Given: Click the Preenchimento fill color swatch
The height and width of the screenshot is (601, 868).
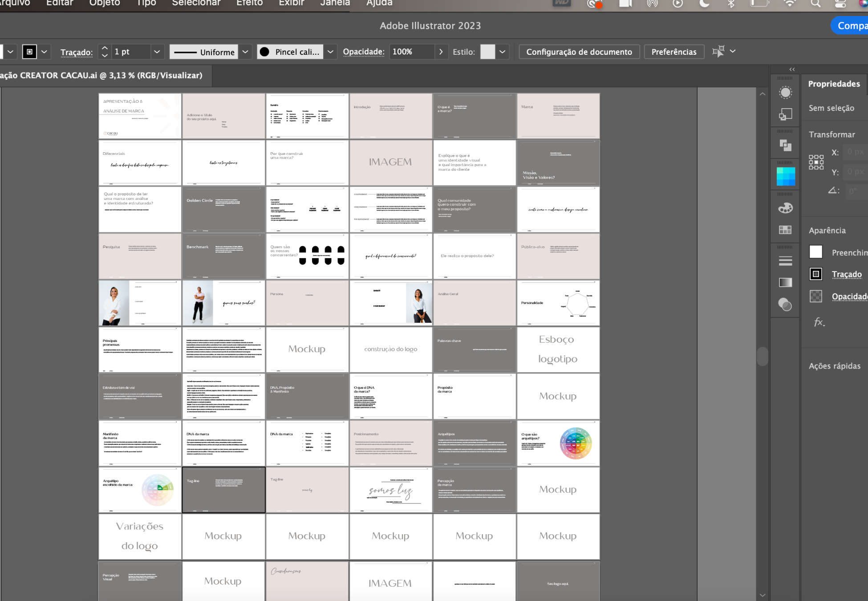Looking at the screenshot, I should tap(816, 252).
